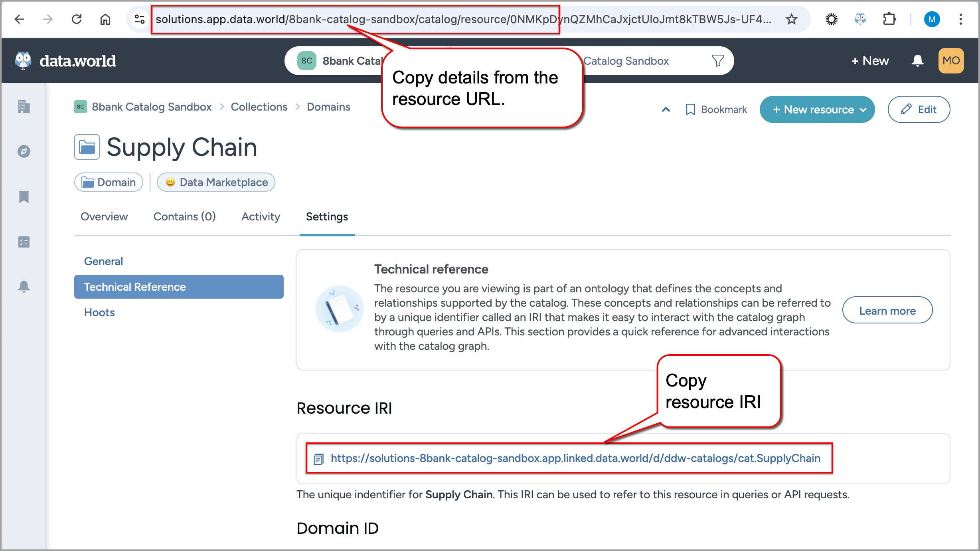The image size is (980, 551).
Task: Click the Supply Chain folder icon
Action: [x=87, y=147]
